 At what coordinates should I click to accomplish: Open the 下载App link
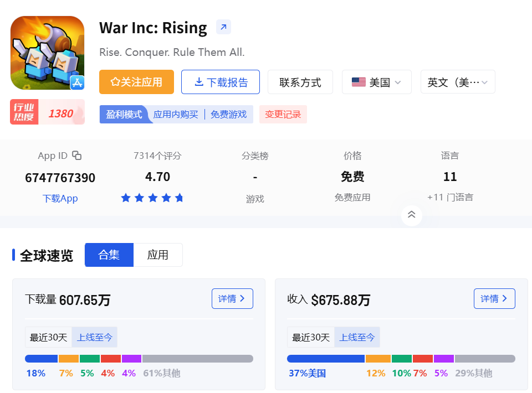[x=60, y=198]
